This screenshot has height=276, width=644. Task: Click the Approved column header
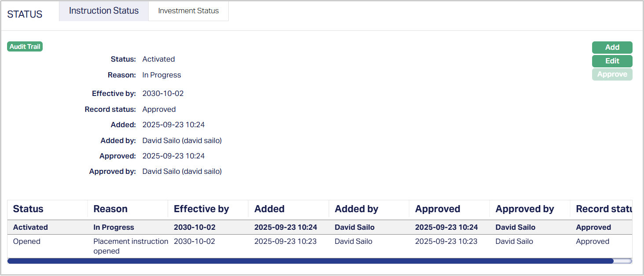tap(437, 209)
